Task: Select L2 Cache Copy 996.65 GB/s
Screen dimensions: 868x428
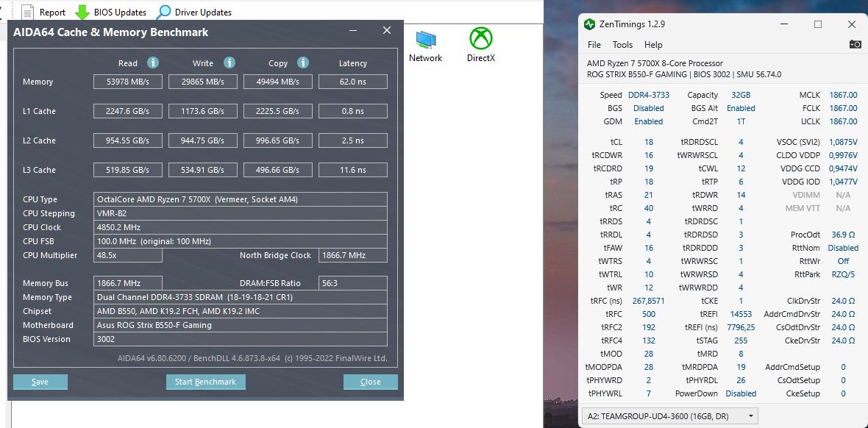Action: tap(278, 140)
